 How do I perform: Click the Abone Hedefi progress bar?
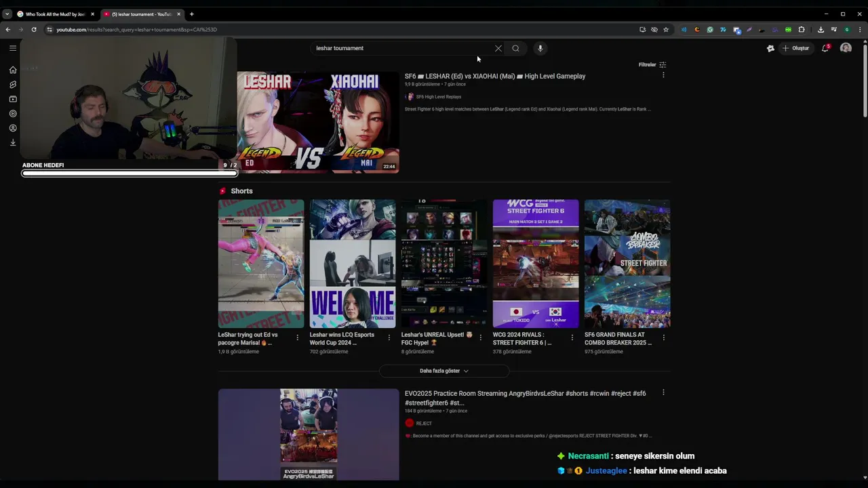pyautogui.click(x=130, y=174)
